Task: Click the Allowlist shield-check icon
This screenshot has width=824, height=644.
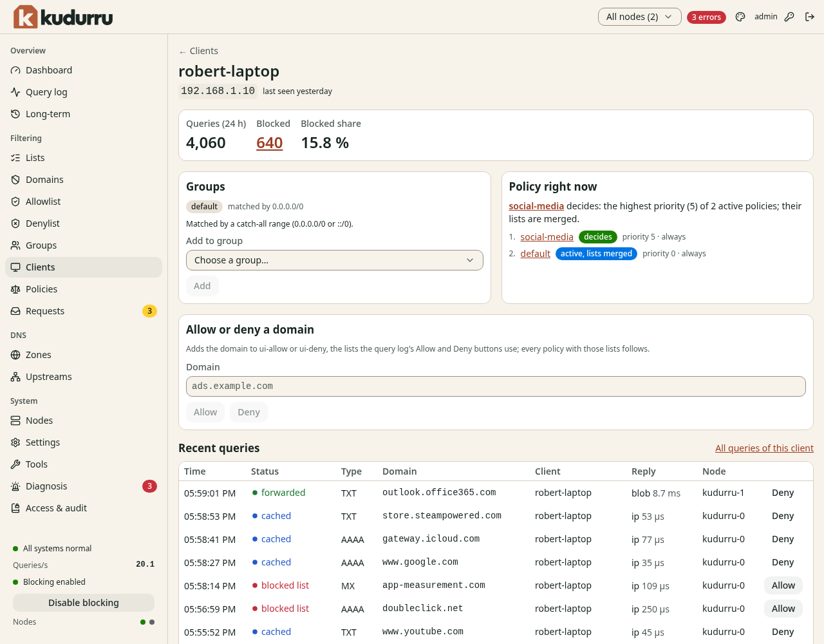Action: point(15,202)
